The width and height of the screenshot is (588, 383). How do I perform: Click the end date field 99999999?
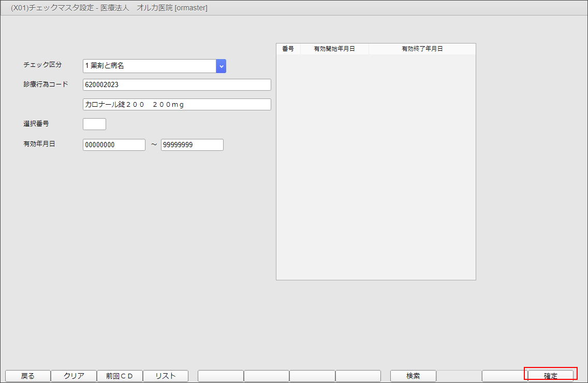pos(192,145)
